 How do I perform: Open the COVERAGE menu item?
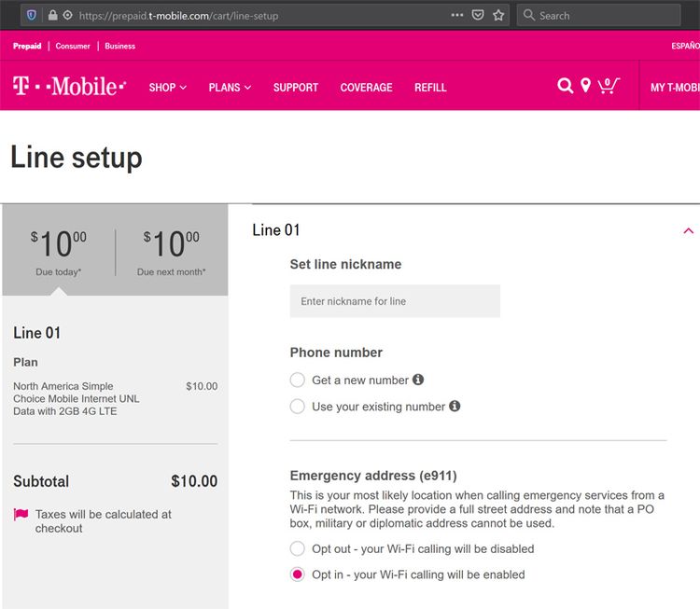(x=366, y=88)
